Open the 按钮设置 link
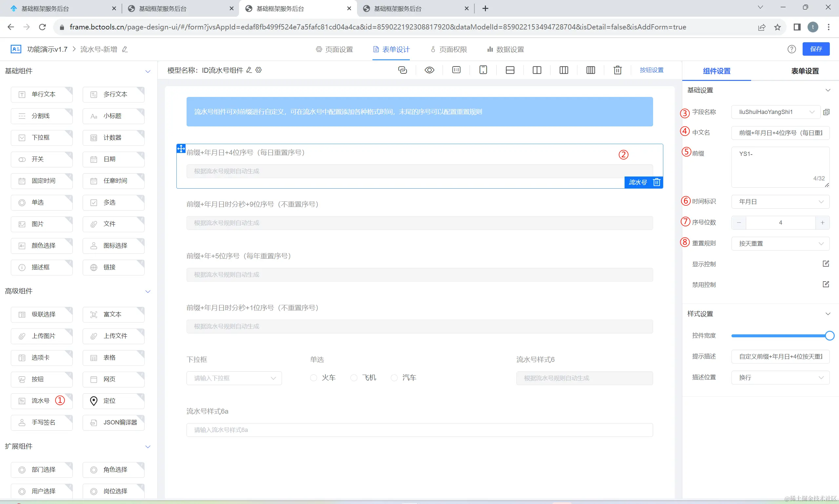Viewport: 839px width, 504px height. (x=651, y=70)
